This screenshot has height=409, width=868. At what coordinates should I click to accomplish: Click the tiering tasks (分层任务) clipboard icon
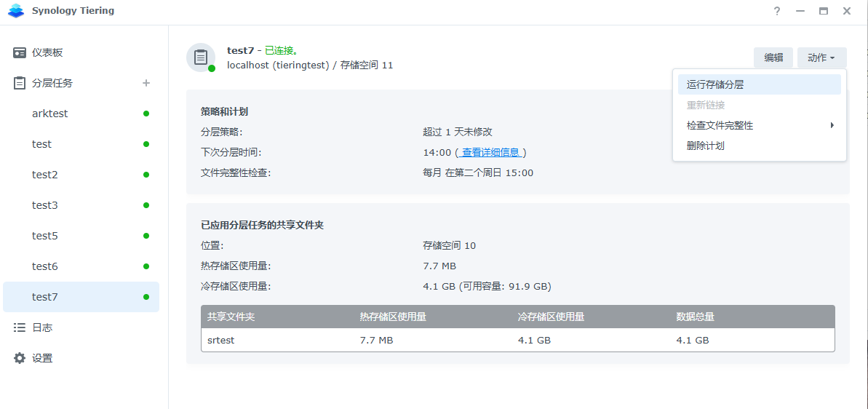pos(20,83)
